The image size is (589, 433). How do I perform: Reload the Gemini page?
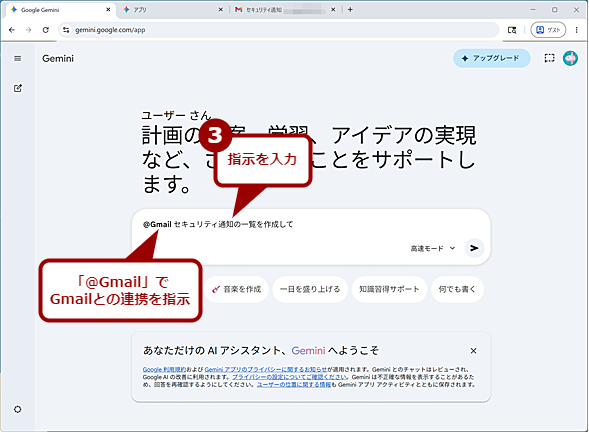(45, 30)
